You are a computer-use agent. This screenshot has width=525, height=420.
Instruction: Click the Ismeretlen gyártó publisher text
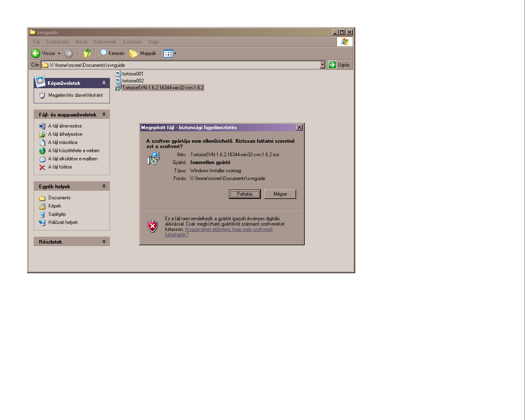[210, 162]
